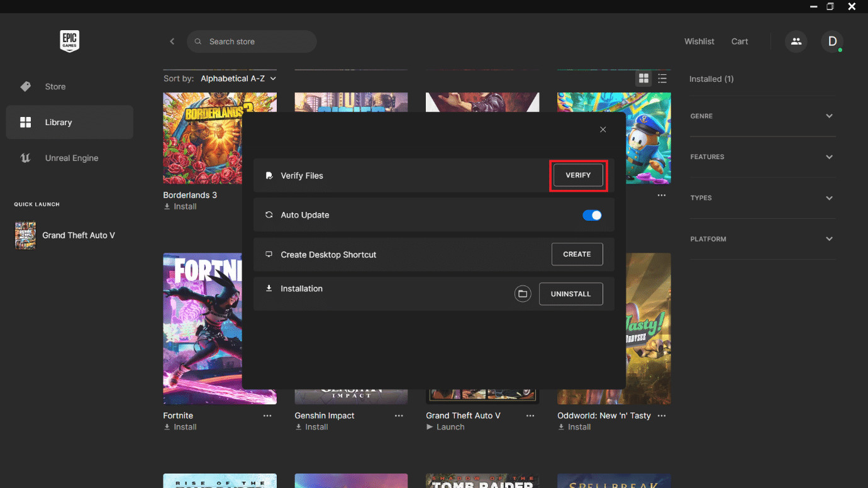Open the Cart
Image resolution: width=868 pixels, height=488 pixels.
(x=739, y=41)
